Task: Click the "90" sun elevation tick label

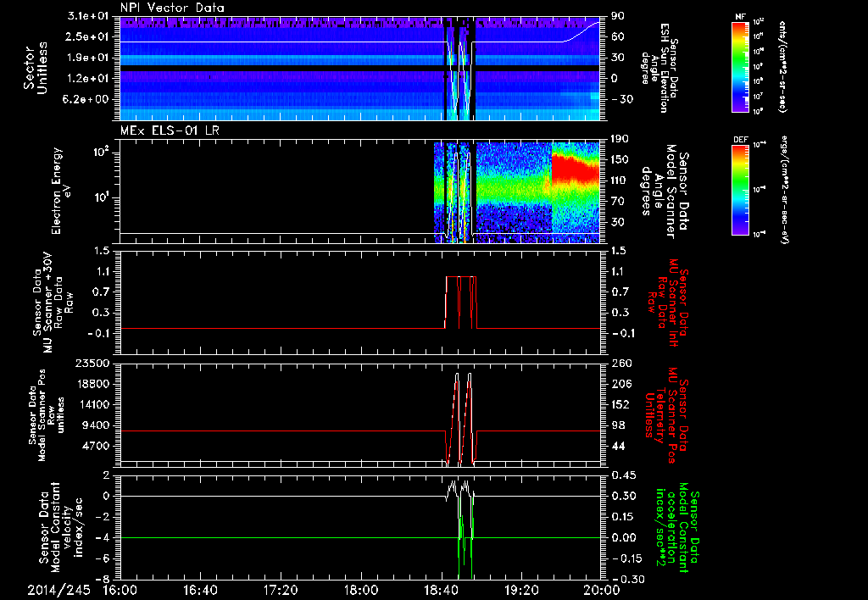Action: (618, 16)
